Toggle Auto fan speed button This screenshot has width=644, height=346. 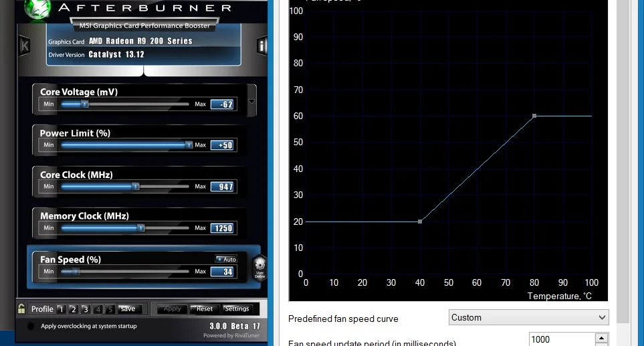pyautogui.click(x=226, y=259)
